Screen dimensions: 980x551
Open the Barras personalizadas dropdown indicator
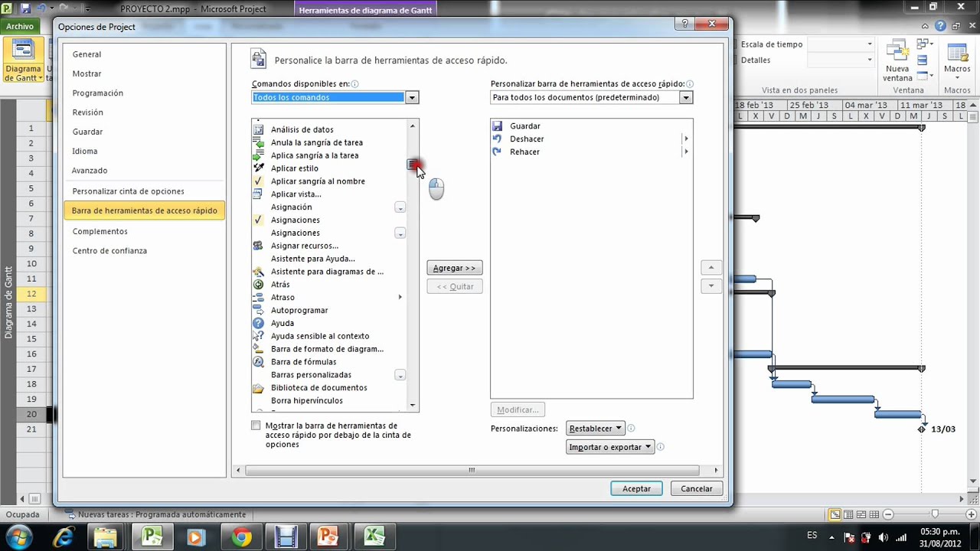[400, 375]
